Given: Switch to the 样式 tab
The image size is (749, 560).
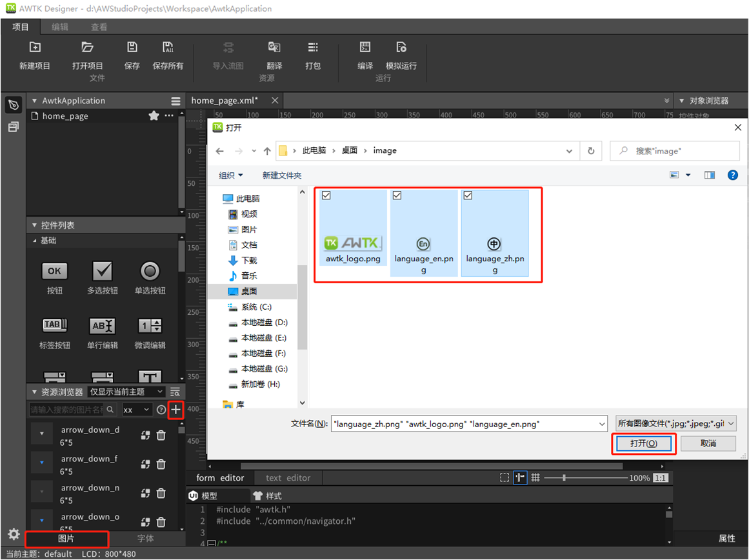Looking at the screenshot, I should click(268, 495).
